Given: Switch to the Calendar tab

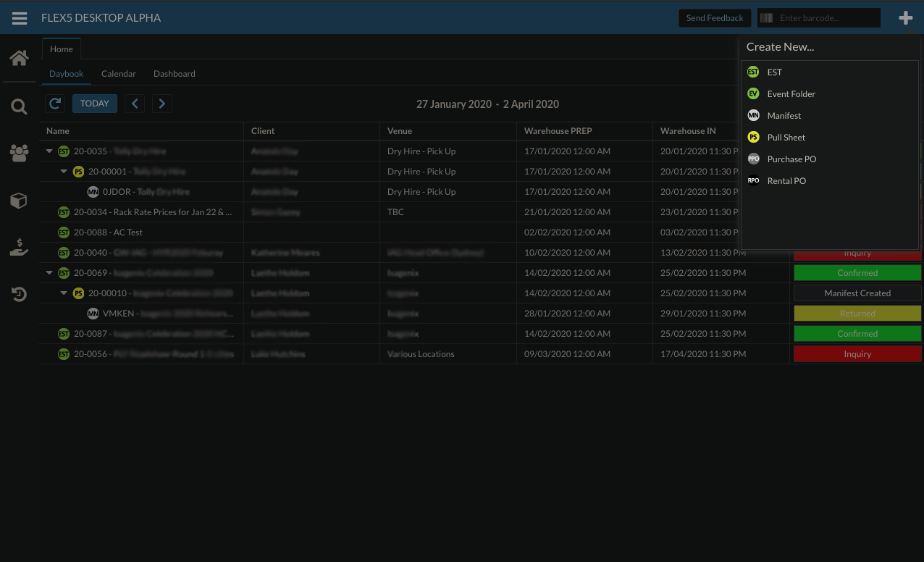Looking at the screenshot, I should click(x=119, y=74).
